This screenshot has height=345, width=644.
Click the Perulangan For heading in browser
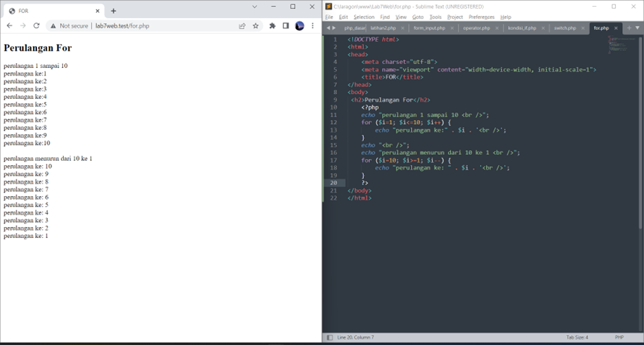point(38,48)
